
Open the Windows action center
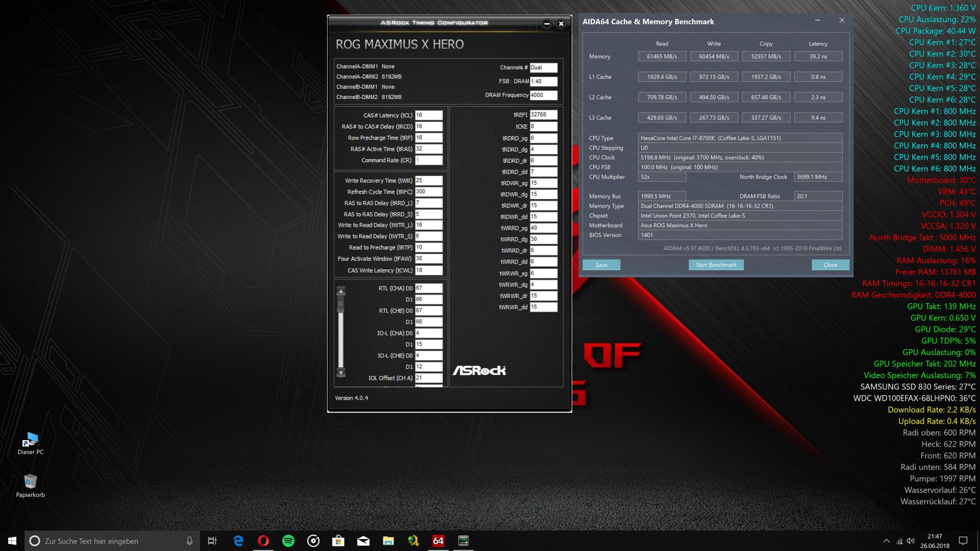click(x=963, y=541)
